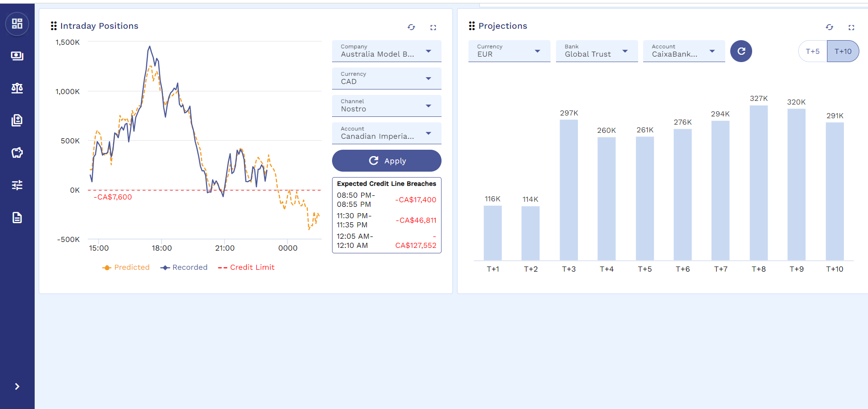
Task: Click the 08:50 PM- 08:55 PM breach time
Action: [x=356, y=200]
